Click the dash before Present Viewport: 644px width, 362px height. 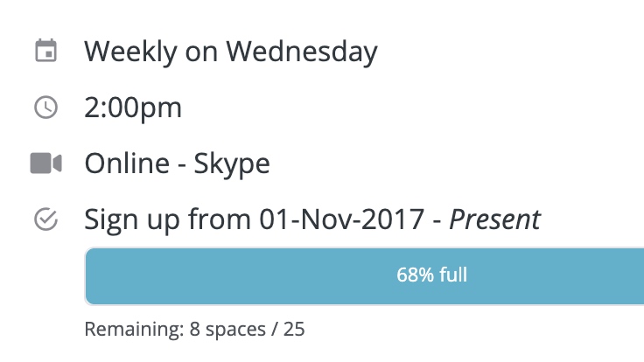pyautogui.click(x=437, y=221)
